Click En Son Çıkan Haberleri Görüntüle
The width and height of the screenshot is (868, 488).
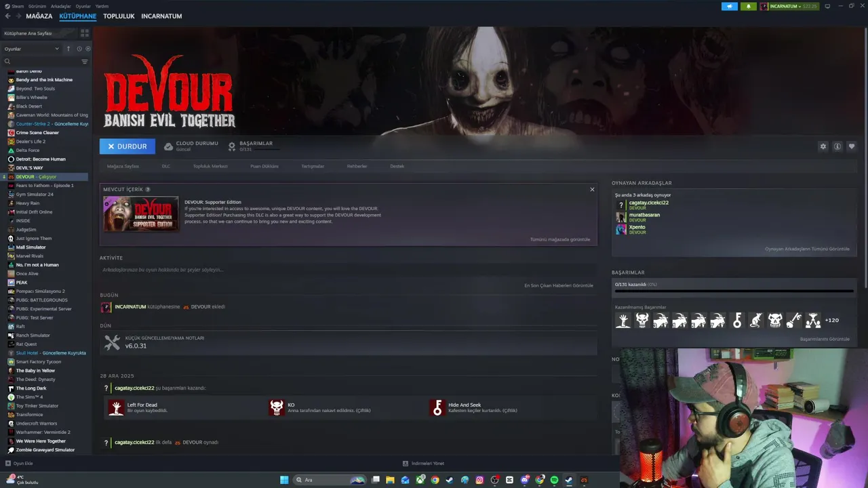coord(559,285)
